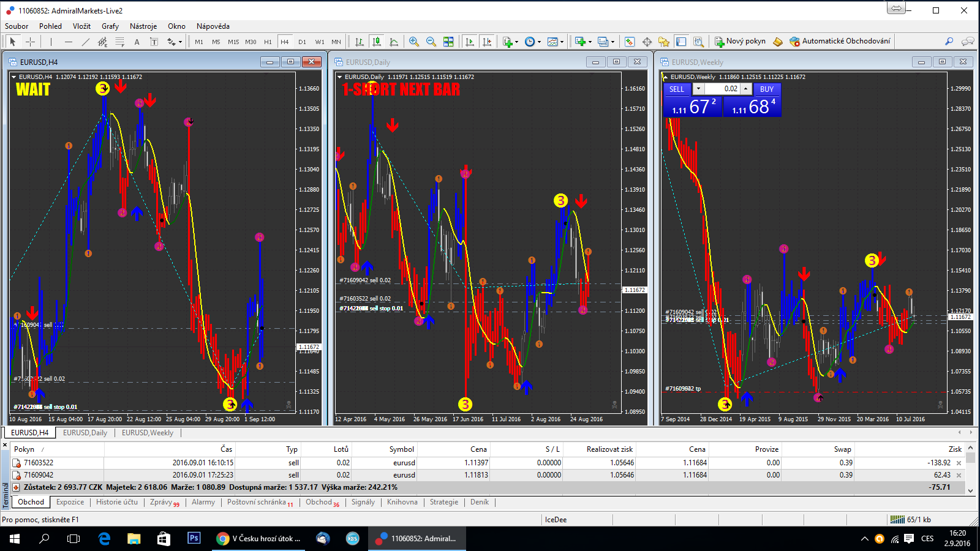Select the equidistant channel tool
Viewport: 980px width, 551px height.
click(x=102, y=42)
